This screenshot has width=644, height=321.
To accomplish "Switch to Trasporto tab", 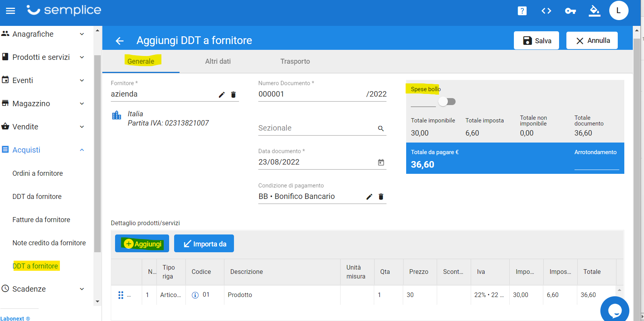I will click(x=295, y=61).
